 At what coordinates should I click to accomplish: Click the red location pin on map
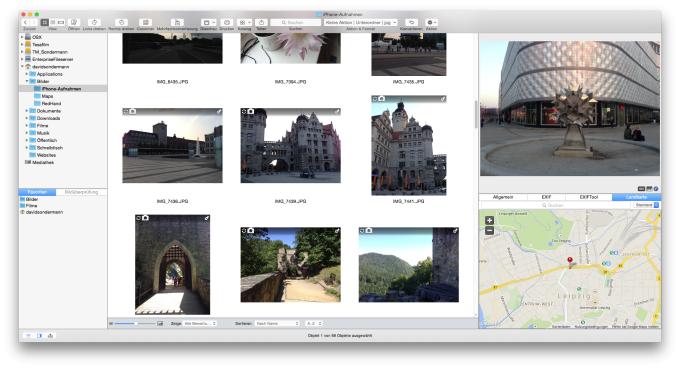(570, 261)
